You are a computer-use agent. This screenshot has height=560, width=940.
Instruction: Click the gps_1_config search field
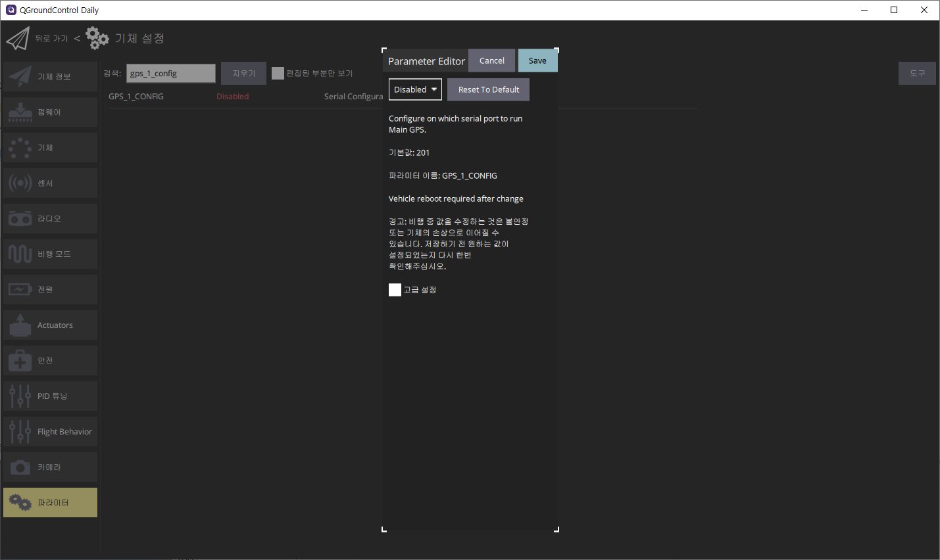tap(171, 74)
